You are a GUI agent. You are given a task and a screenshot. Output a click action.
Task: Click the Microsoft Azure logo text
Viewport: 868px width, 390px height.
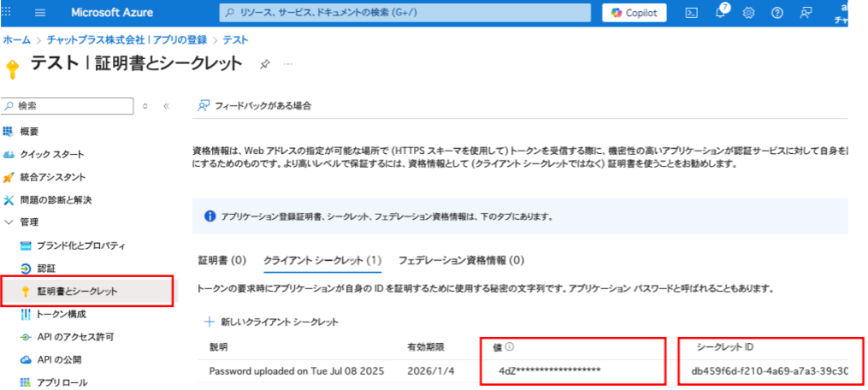[x=112, y=13]
